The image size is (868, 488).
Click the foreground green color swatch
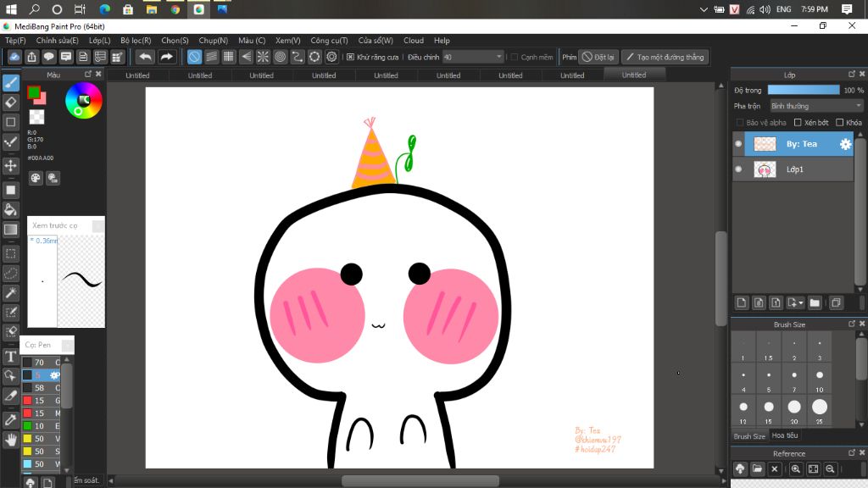point(33,92)
